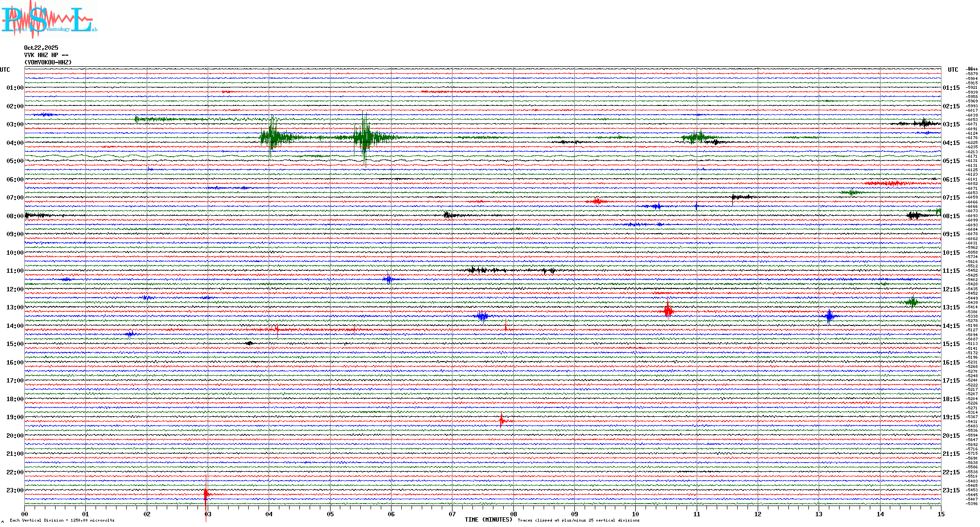980x527 pixels.
Task: Click the right UTC axis label
Action: click(953, 70)
